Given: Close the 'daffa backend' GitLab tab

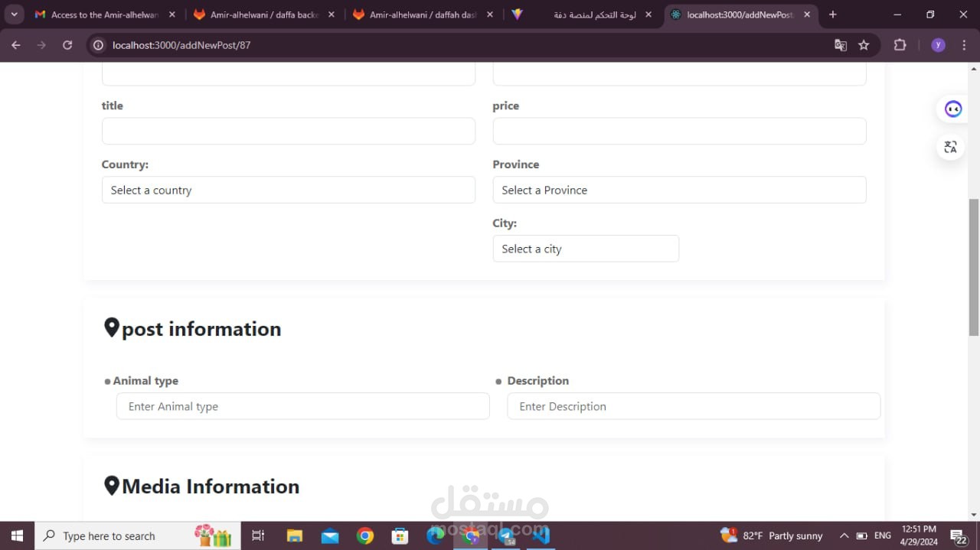Looking at the screenshot, I should point(331,15).
